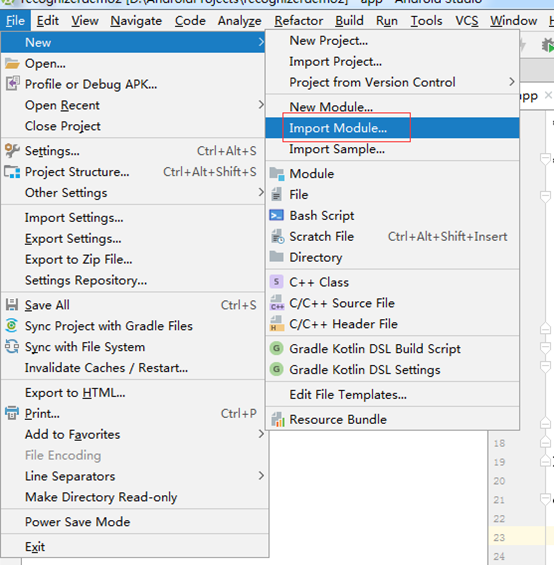Viewport: 554px width, 565px height.
Task: Click the Sync Project with Gradle Files icon
Action: [12, 325]
